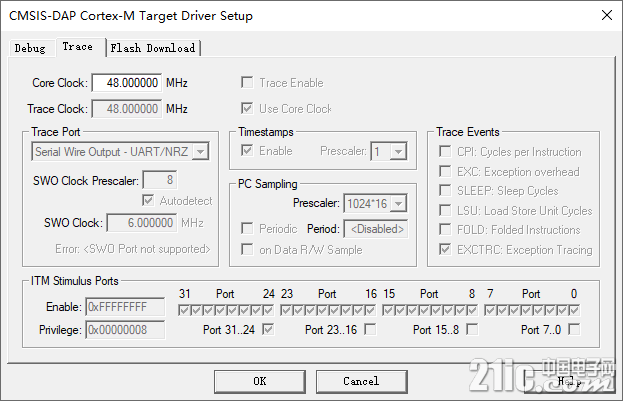The image size is (623, 401).
Task: Click the SWO Port not supported error text
Action: point(133,249)
